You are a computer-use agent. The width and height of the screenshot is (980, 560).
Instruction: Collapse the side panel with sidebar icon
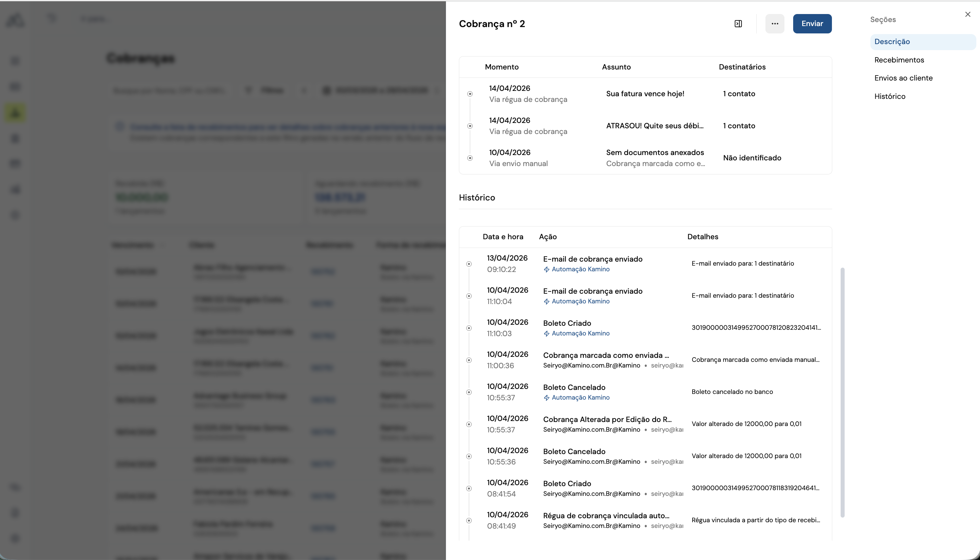click(738, 23)
